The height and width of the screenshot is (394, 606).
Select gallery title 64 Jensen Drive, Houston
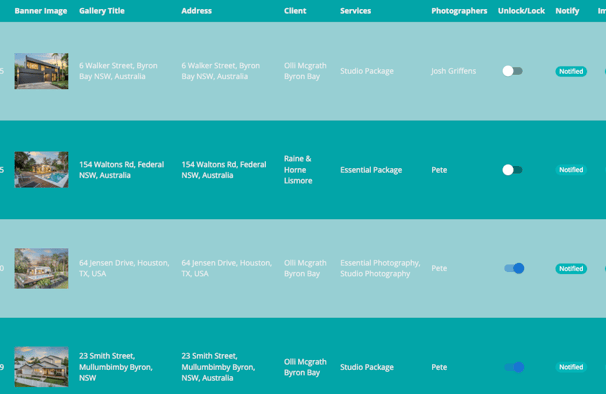click(124, 268)
